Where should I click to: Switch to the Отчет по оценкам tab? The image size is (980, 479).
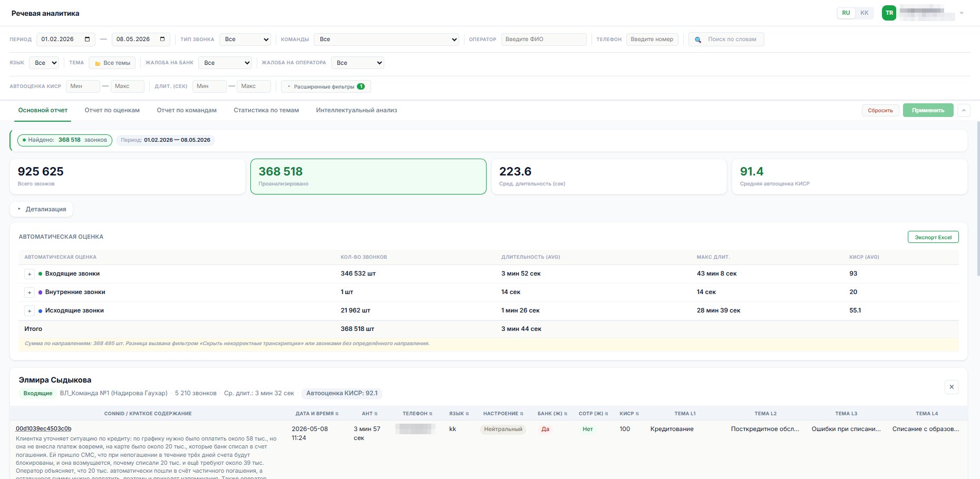coord(112,110)
